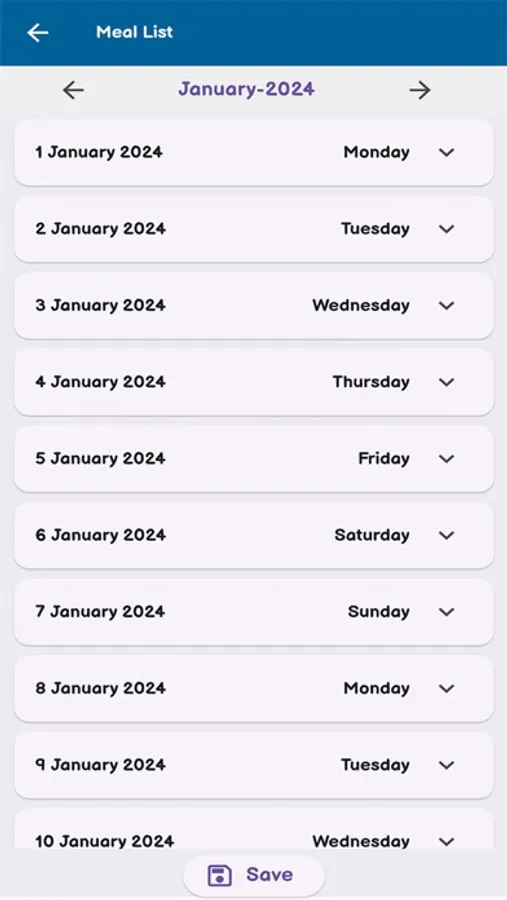Image resolution: width=507 pixels, height=900 pixels.
Task: Expand the 2 January 2024 Tuesday chevron
Action: click(x=446, y=228)
